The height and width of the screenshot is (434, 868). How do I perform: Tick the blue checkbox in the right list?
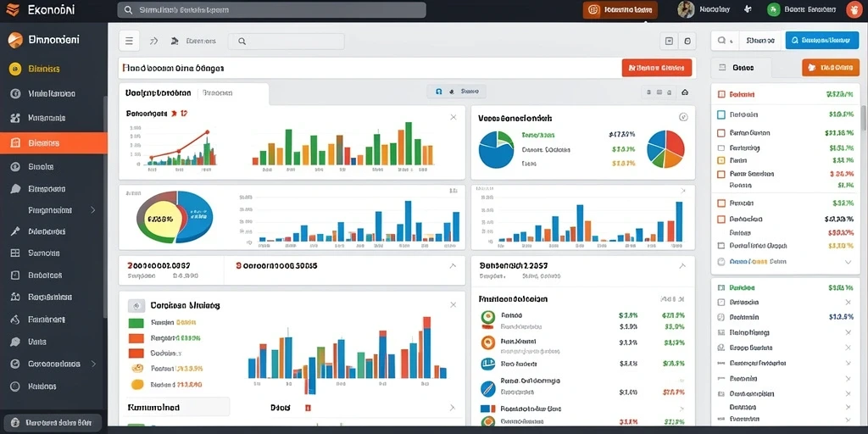pyautogui.click(x=721, y=114)
